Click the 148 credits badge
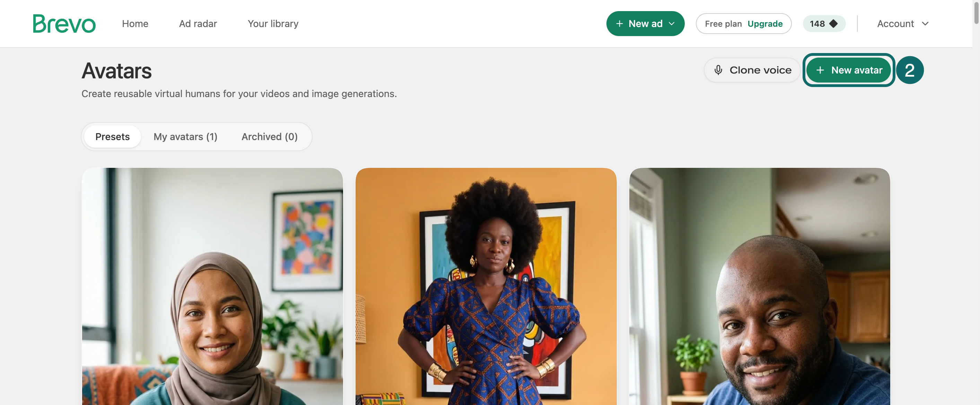Screen dimensions: 980x405 click(824, 24)
